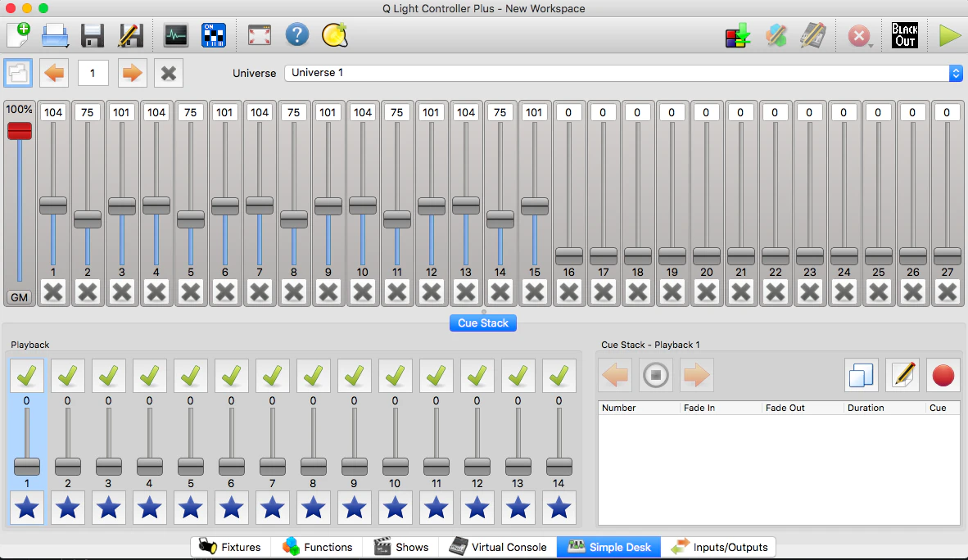Click the red record cue button
This screenshot has width=968, height=560.
(943, 375)
